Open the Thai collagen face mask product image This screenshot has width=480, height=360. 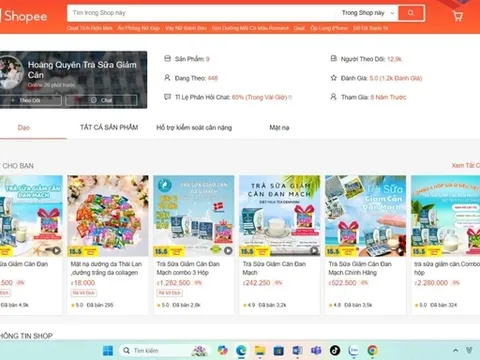coord(108,216)
